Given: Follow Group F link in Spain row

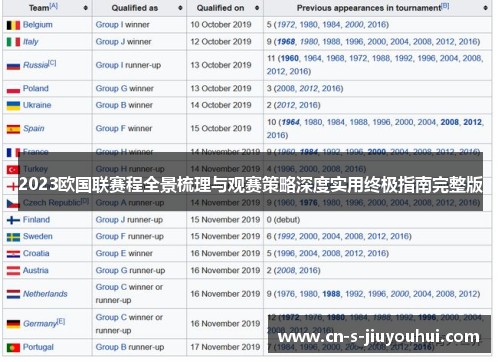Looking at the screenshot, I should point(111,128).
